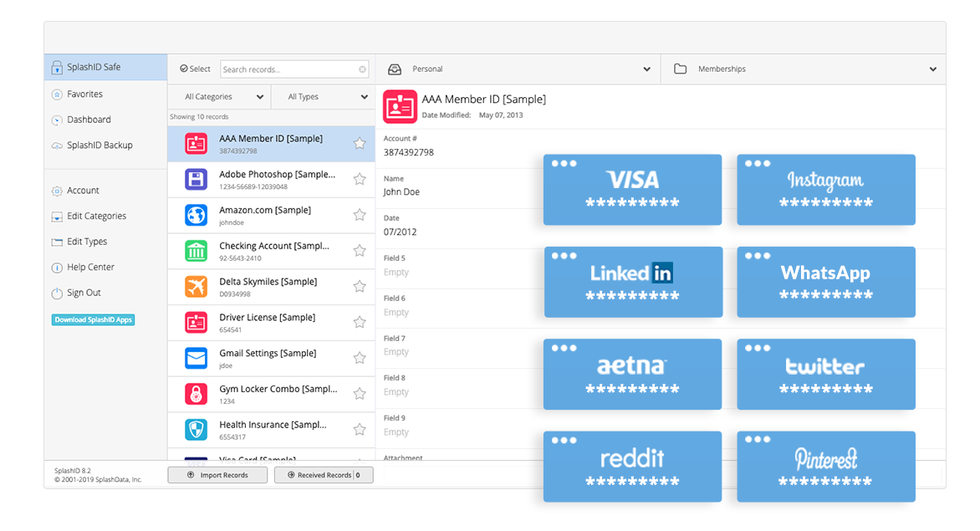Star the Adobe Photoshop record

[360, 179]
